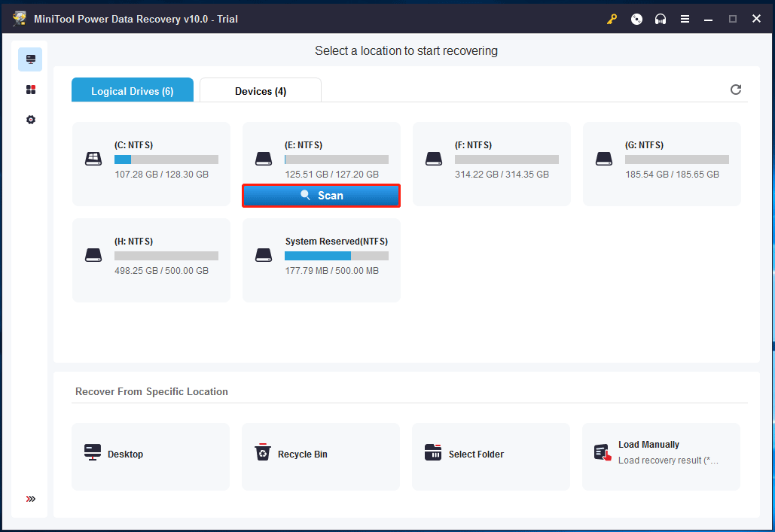This screenshot has height=532, width=775.
Task: Click the C drive usage bar
Action: [x=166, y=160]
